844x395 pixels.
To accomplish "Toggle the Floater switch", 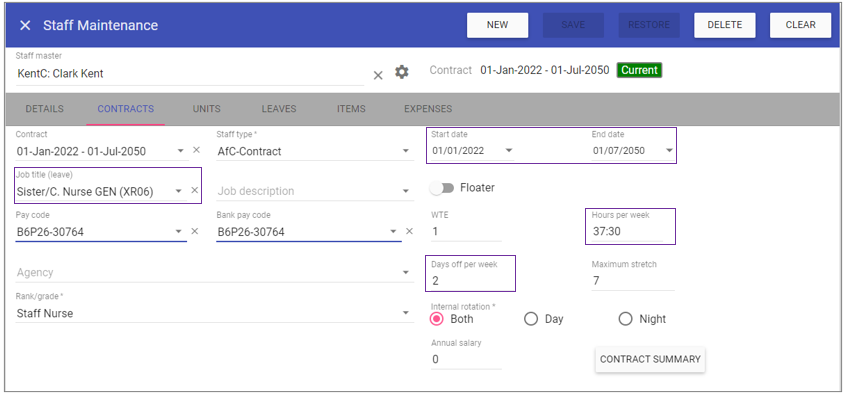I will point(442,188).
